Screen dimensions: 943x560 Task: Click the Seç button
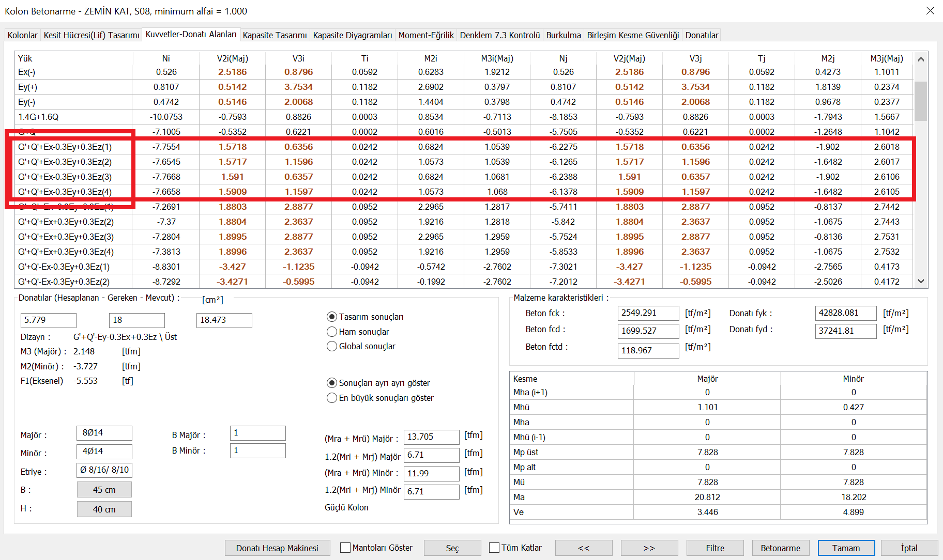click(452, 548)
